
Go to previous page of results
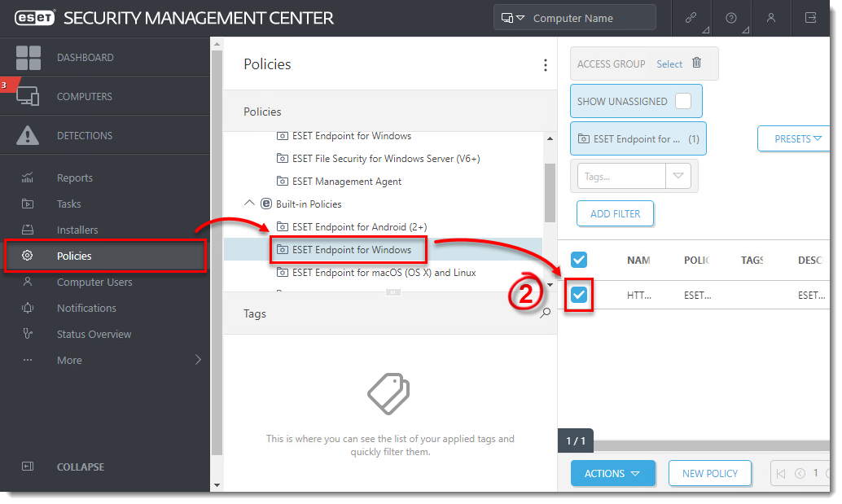click(800, 473)
